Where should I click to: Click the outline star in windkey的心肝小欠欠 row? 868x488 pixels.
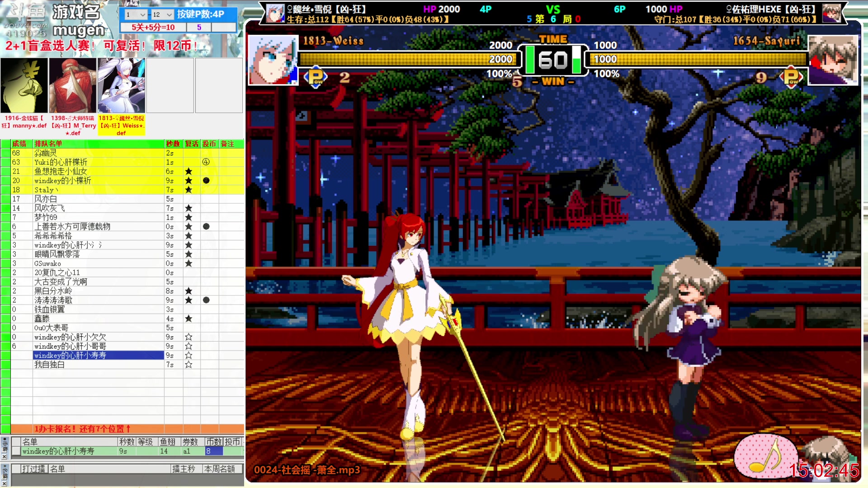click(189, 337)
